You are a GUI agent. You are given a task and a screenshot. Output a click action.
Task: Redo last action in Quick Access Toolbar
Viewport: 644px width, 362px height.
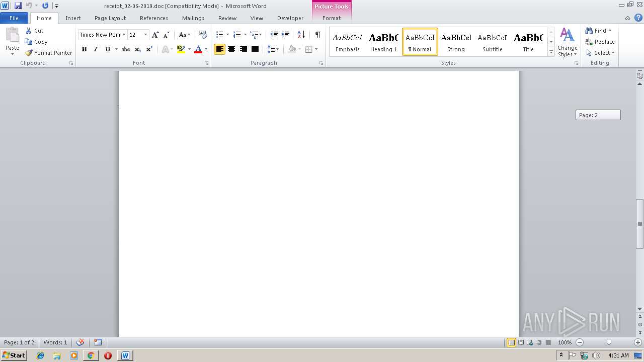[x=45, y=6]
